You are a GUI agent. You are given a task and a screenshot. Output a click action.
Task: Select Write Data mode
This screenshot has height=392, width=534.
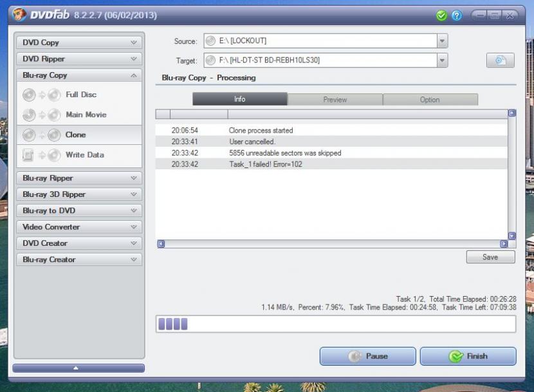[79, 155]
